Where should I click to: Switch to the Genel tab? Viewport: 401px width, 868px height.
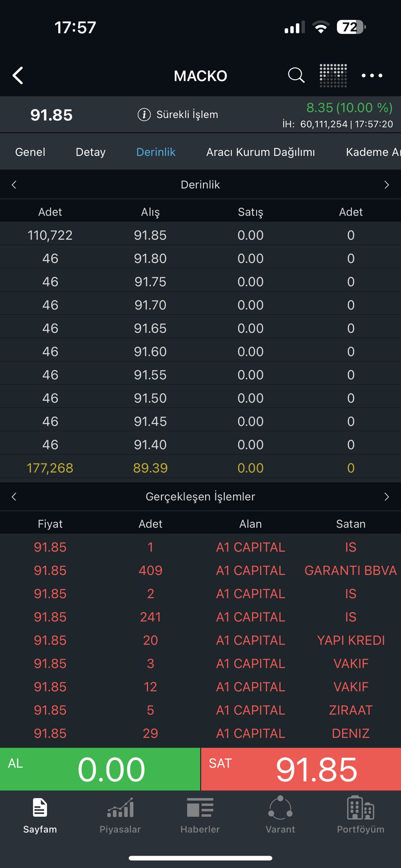pyautogui.click(x=30, y=152)
